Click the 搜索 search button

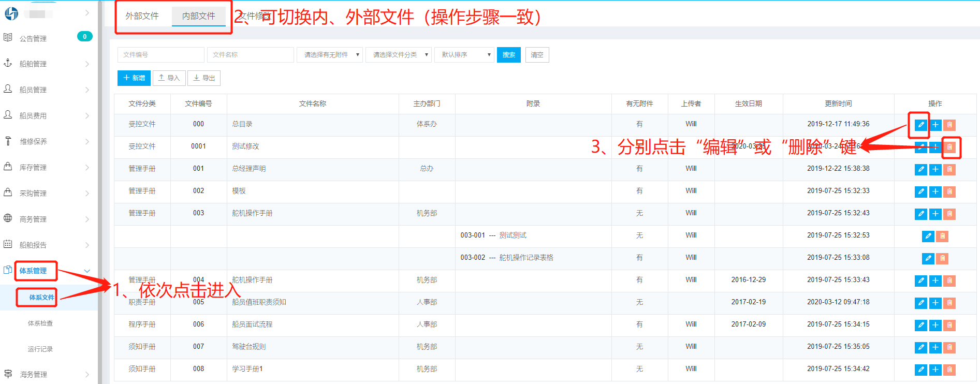click(x=509, y=55)
